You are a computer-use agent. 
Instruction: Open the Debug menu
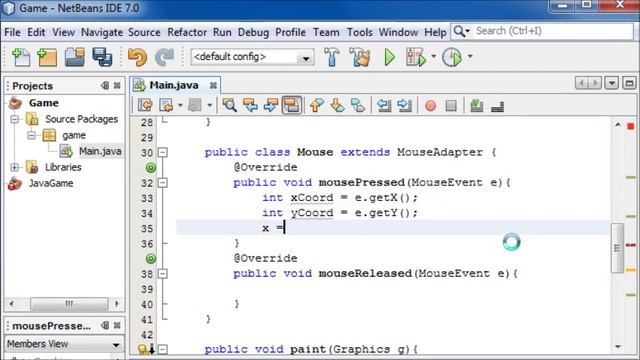pos(253,32)
